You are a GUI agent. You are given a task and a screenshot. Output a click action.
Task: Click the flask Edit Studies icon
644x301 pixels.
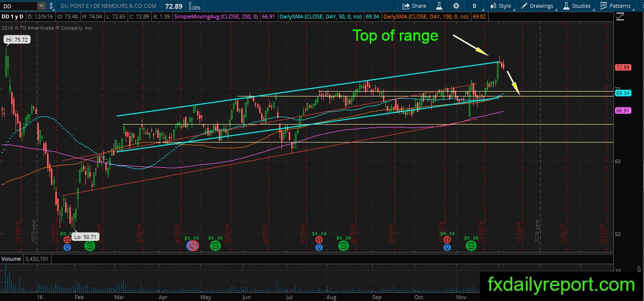point(439,6)
